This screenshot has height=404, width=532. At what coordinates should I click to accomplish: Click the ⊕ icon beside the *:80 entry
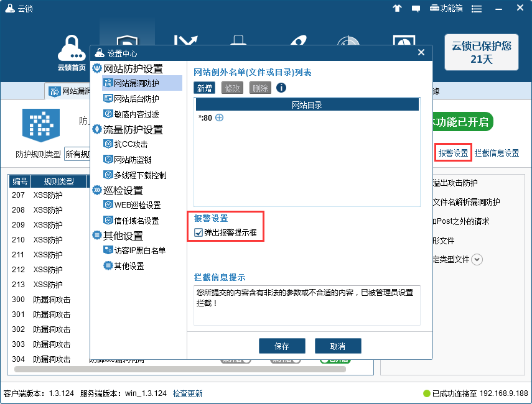click(x=219, y=118)
